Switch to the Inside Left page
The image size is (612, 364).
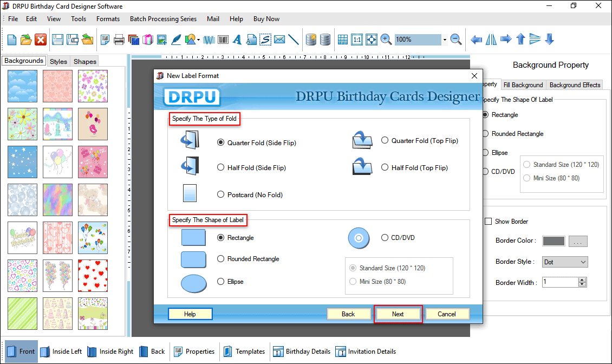(61, 352)
